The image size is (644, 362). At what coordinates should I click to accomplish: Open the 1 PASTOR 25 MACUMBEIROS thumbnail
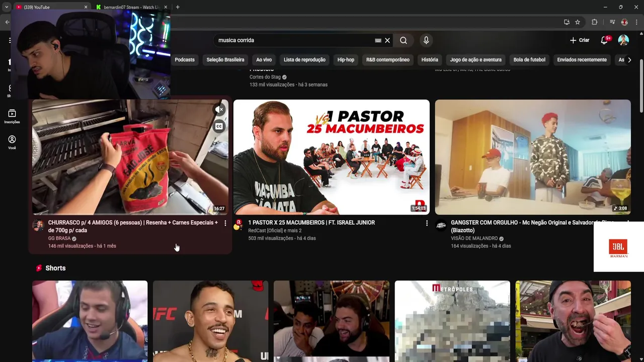(x=332, y=157)
